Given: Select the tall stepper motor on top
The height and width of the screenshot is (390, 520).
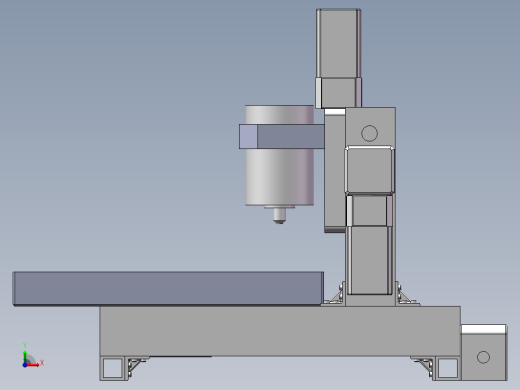Looking at the screenshot, I should click(x=338, y=43).
